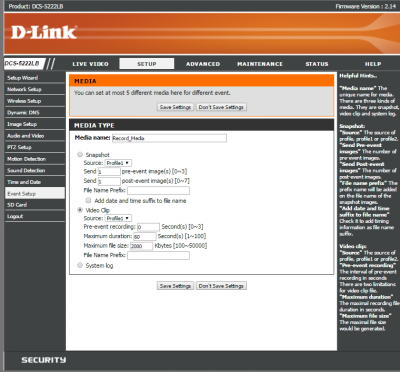Click the Video Clip File Name Prefix field
The width and height of the screenshot is (400, 372).
[x=158, y=255]
